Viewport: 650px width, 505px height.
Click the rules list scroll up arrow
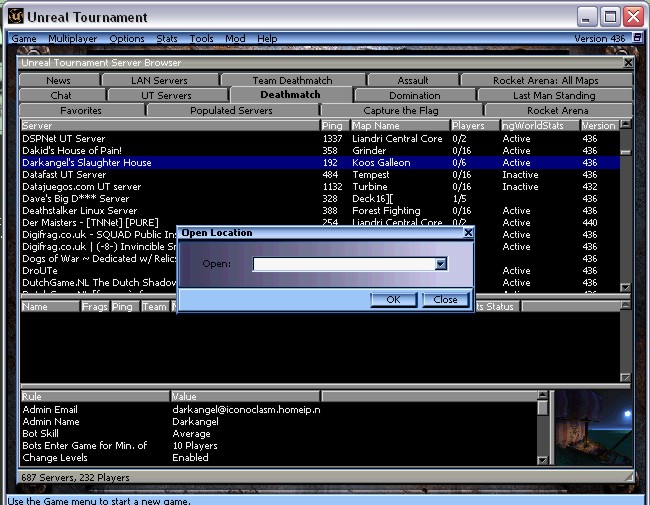542,395
